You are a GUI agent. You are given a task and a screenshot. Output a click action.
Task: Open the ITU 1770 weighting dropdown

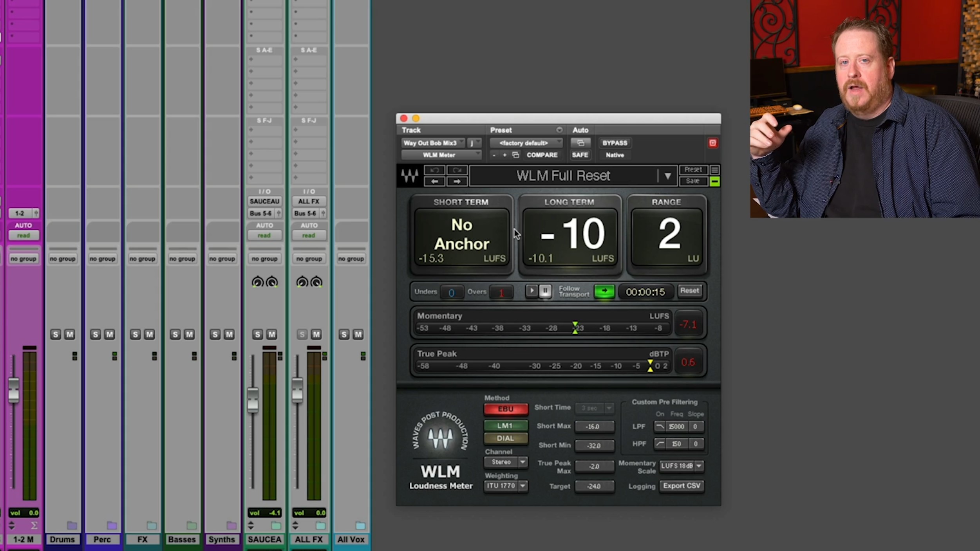pos(506,486)
